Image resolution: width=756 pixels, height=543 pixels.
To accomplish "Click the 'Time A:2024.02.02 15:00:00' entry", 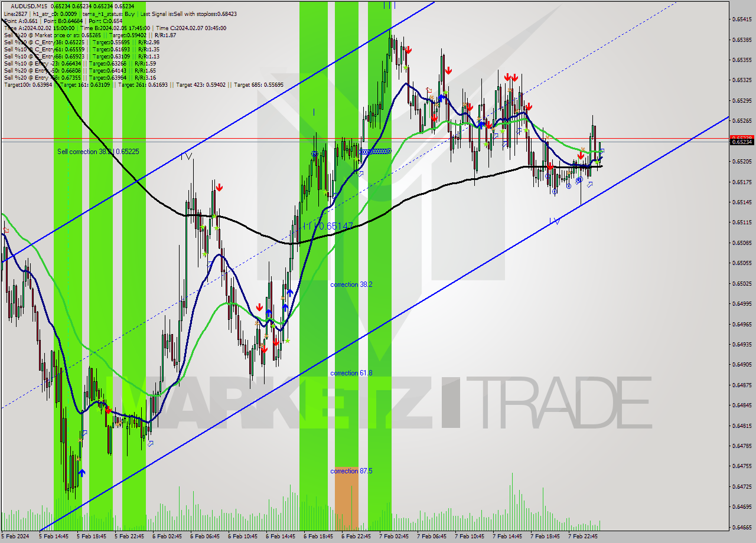I will click(39, 28).
